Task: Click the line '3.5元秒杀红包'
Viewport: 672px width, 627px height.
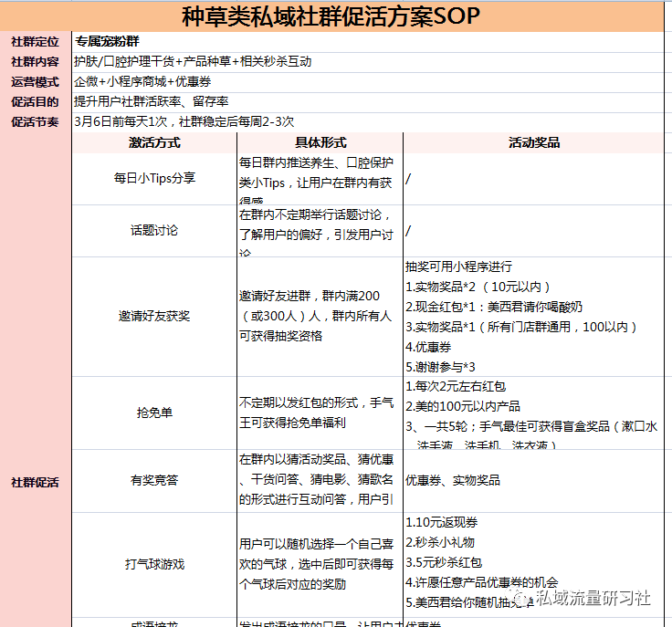Action: click(444, 563)
